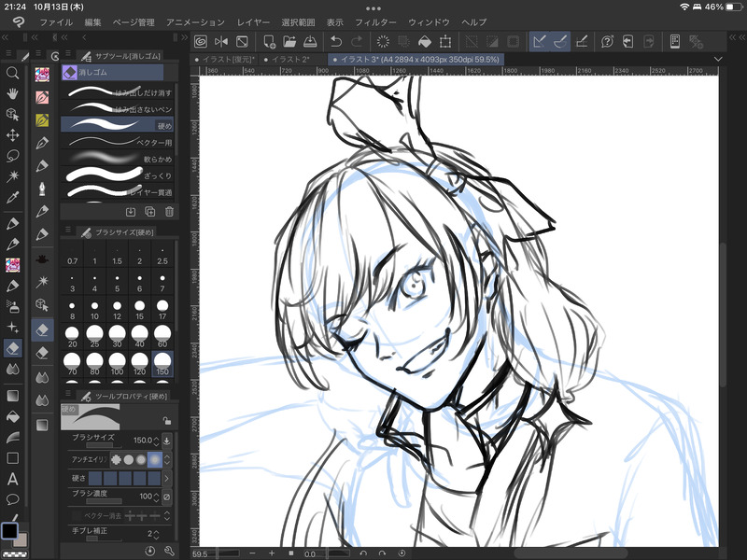Open the レイヤー menu
Image resolution: width=747 pixels, height=560 pixels.
[x=253, y=22]
